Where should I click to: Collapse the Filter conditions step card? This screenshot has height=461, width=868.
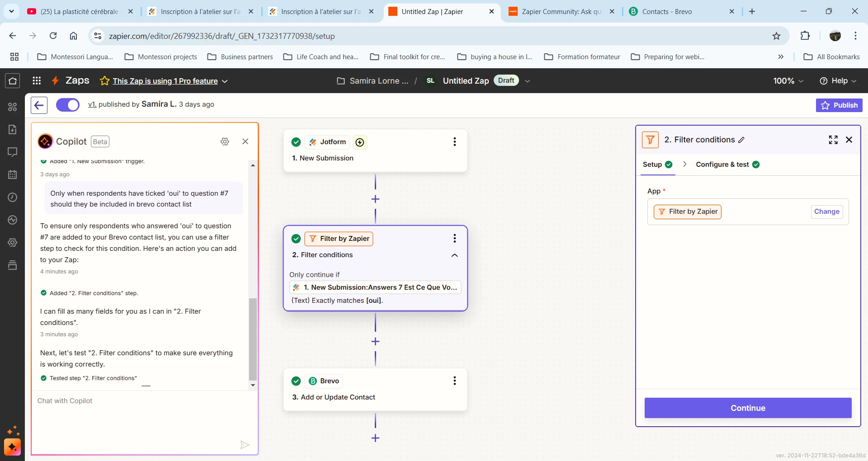(455, 255)
